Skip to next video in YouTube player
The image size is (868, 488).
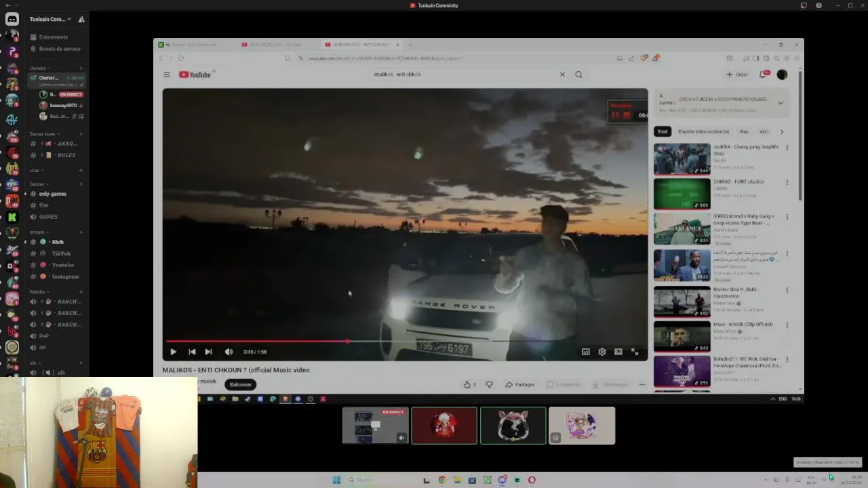pyautogui.click(x=208, y=352)
